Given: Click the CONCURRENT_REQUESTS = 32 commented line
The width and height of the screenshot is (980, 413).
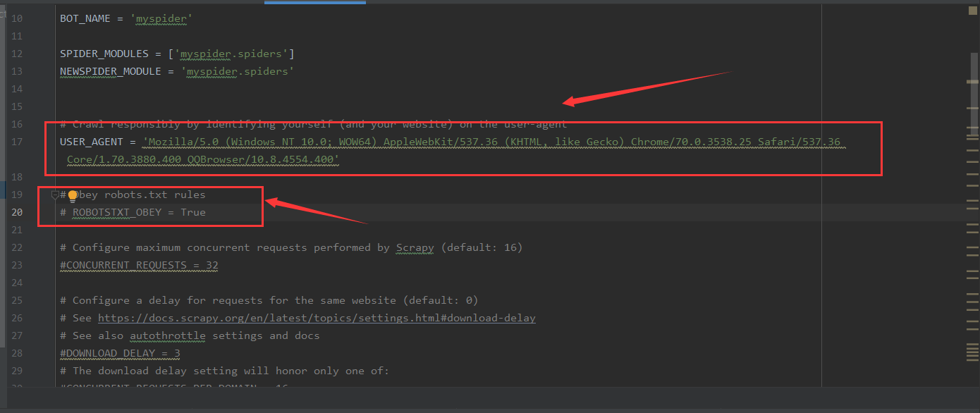Looking at the screenshot, I should click(x=138, y=264).
